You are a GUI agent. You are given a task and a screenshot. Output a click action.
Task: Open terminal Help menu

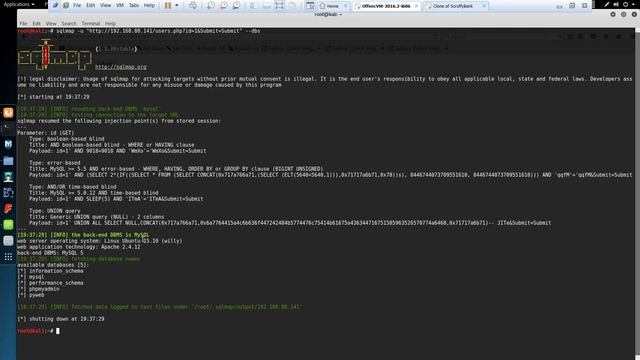click(x=110, y=24)
